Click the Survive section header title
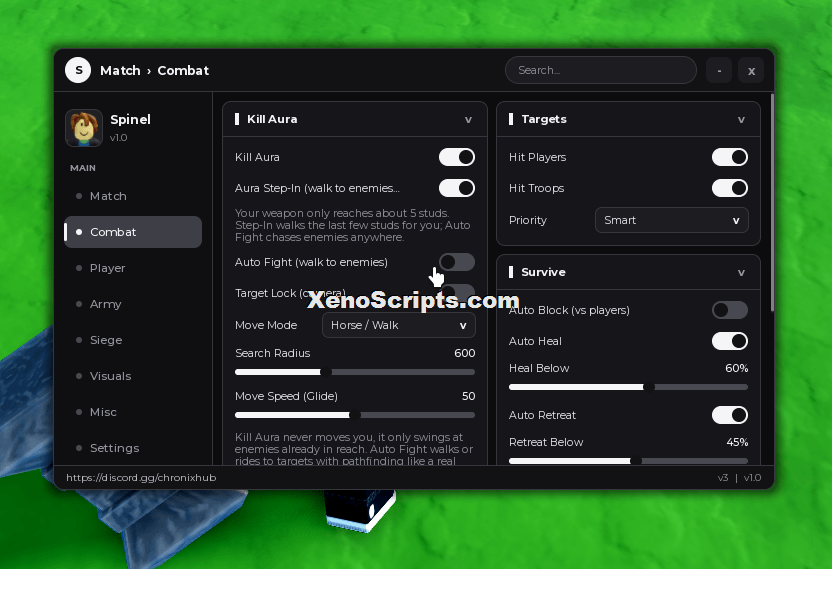The height and width of the screenshot is (599, 832). coord(543,272)
